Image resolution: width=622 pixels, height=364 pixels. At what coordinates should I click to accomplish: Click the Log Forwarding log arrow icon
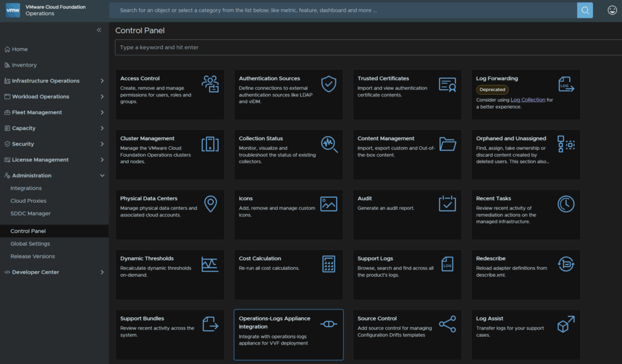pyautogui.click(x=566, y=84)
